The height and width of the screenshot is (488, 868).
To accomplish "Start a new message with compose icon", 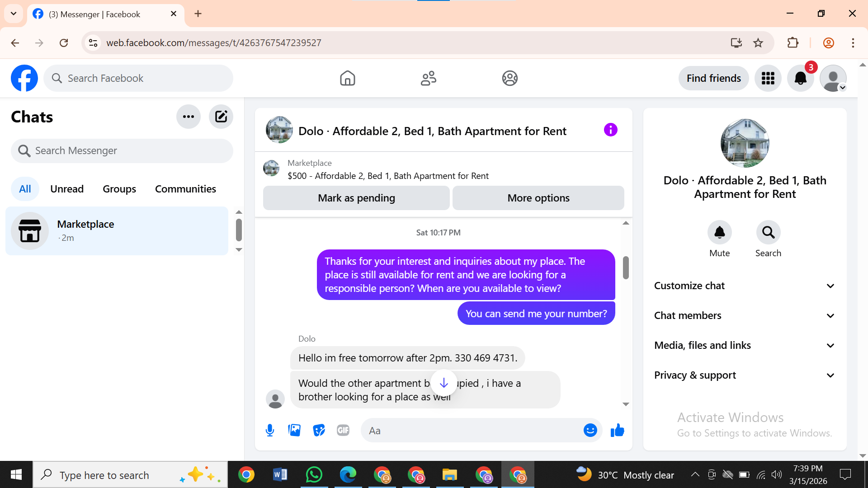I will point(221,117).
